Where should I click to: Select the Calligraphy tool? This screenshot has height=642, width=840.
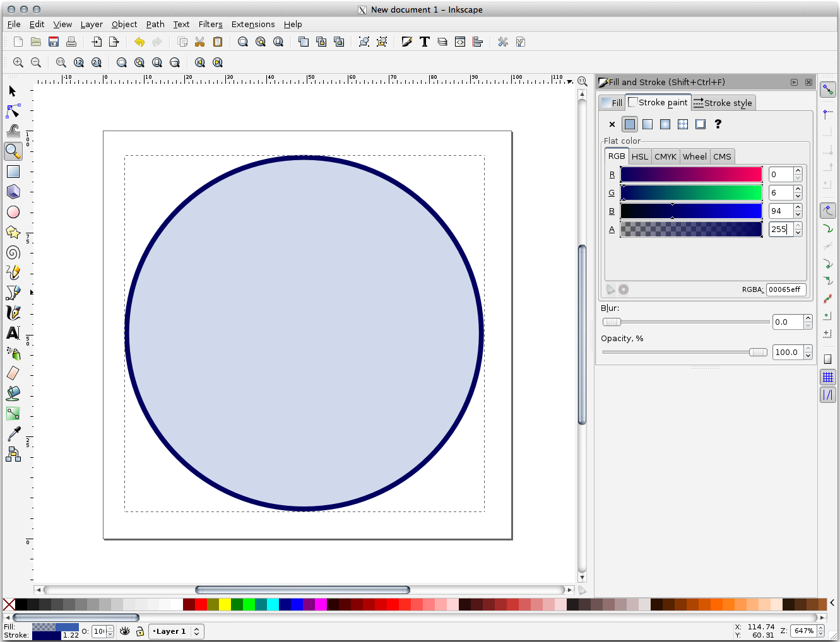13,313
